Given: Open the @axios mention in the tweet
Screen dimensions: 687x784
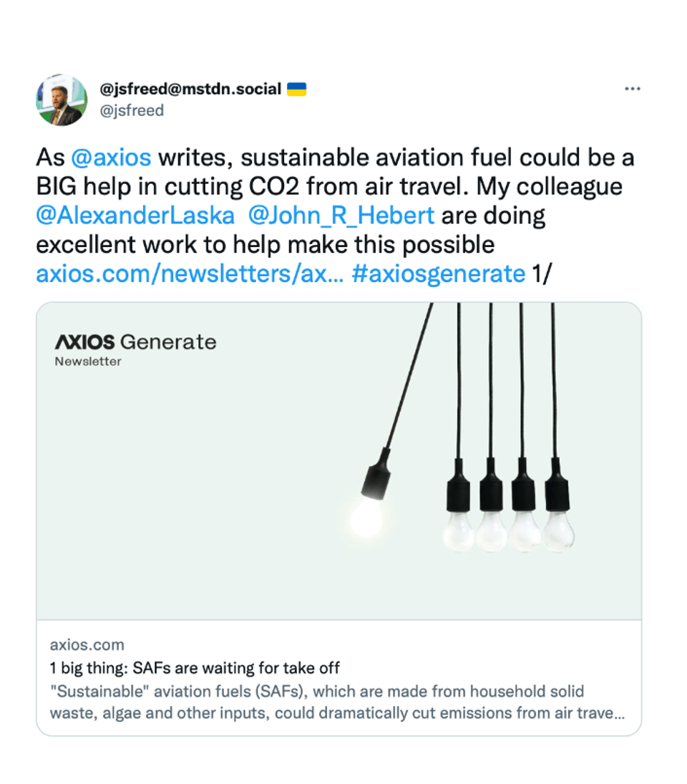Looking at the screenshot, I should (x=111, y=158).
